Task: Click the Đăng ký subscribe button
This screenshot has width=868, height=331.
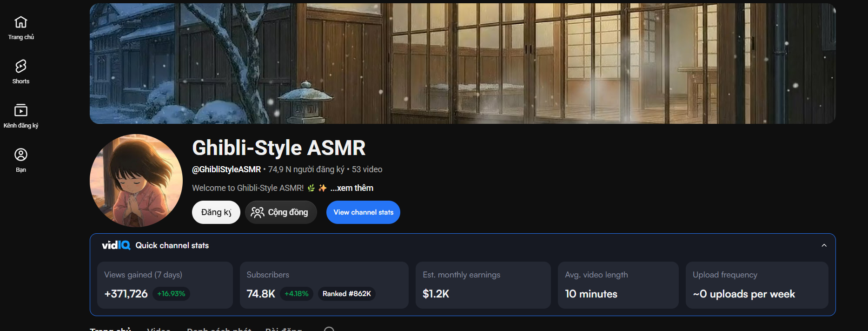Action: (216, 212)
